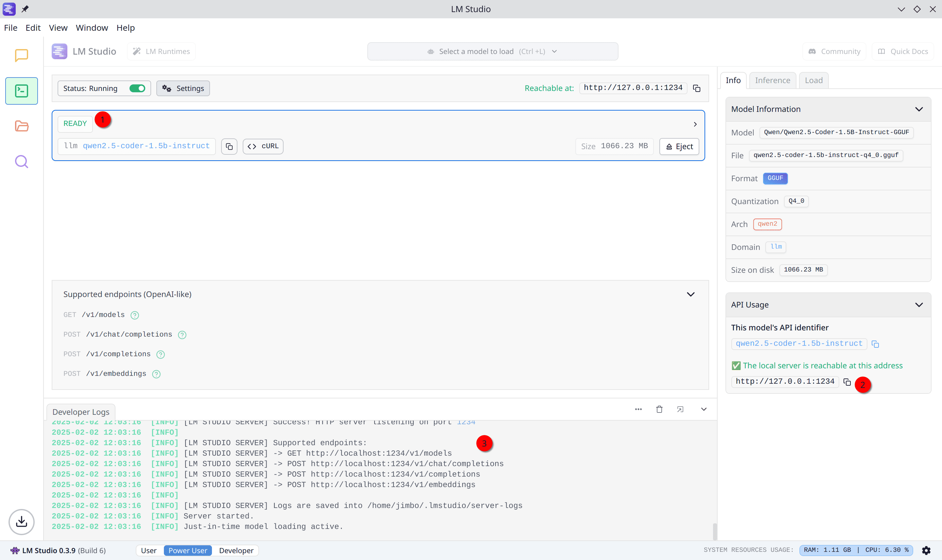Copy the local server address in API Usage
942x560 pixels.
[847, 382]
